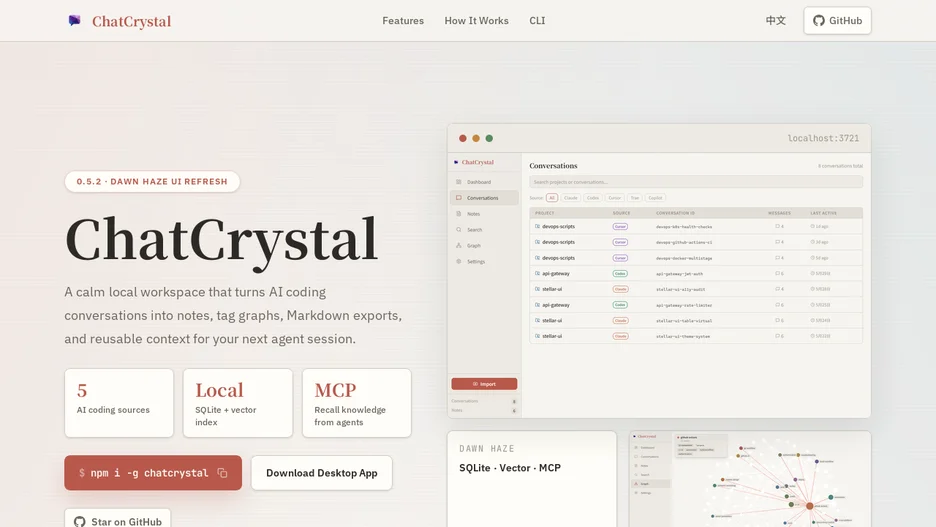Viewport: 936px width, 527px height.
Task: Copy the npm install command icon
Action: (223, 473)
